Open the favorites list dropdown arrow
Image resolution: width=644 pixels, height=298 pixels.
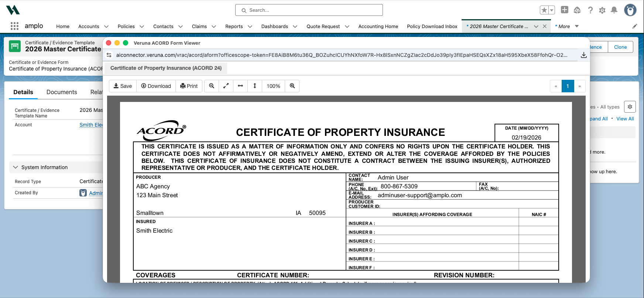[x=552, y=10]
